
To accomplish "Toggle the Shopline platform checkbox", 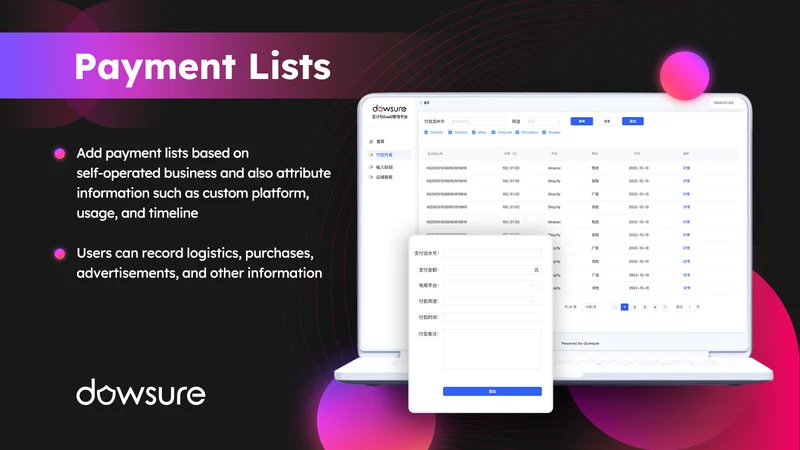I will coord(493,132).
